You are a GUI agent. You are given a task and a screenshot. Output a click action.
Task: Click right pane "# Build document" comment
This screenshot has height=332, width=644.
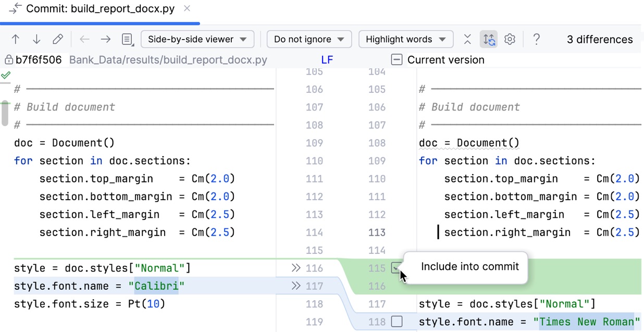coord(469,107)
